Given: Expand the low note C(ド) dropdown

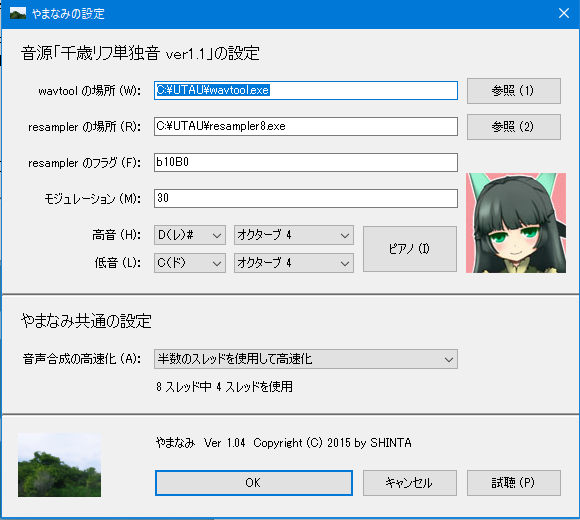Looking at the screenshot, I should pos(190,263).
